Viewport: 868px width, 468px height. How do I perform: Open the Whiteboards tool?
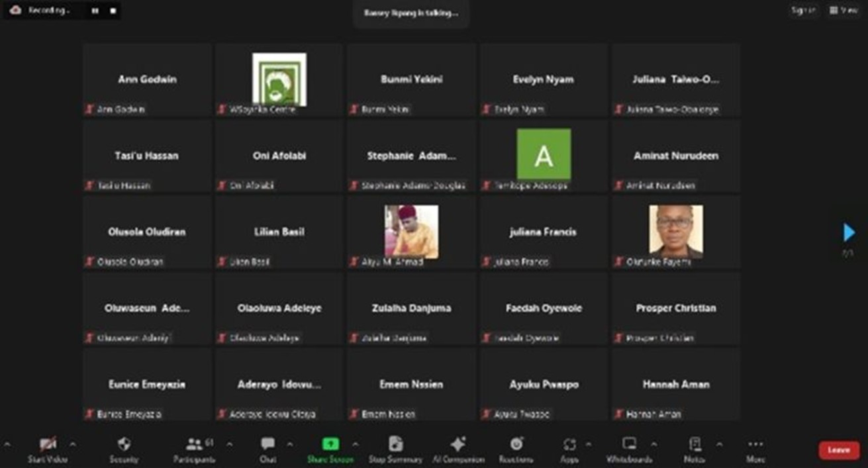coord(629,445)
